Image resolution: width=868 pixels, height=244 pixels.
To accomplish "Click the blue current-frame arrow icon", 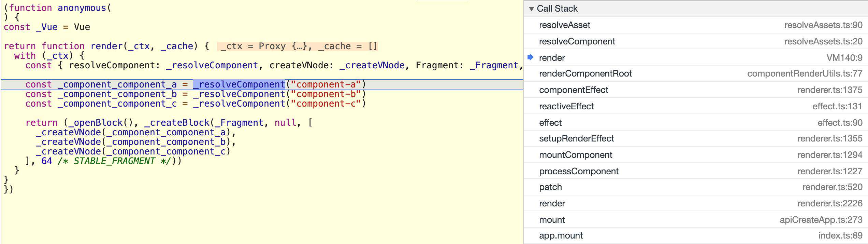I will (x=530, y=57).
